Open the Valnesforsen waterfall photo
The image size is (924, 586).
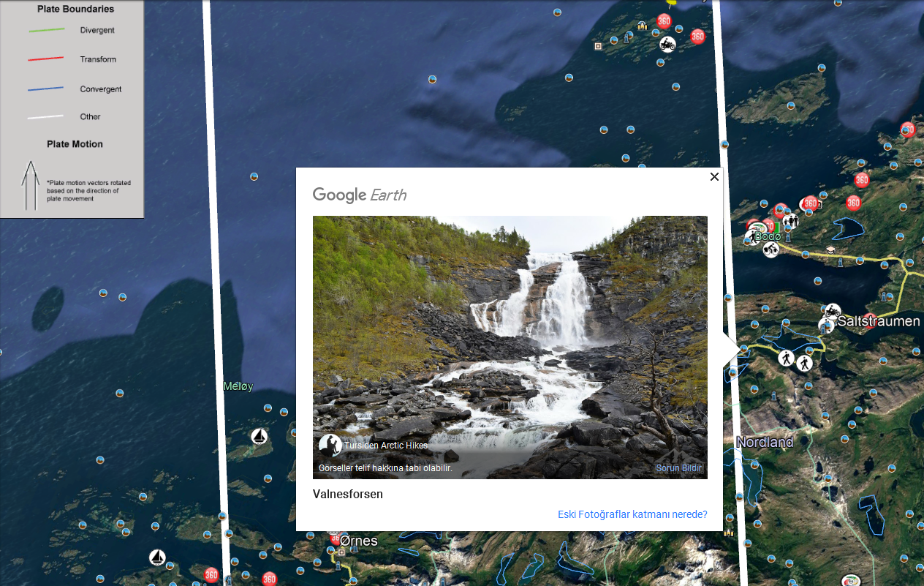click(x=510, y=347)
